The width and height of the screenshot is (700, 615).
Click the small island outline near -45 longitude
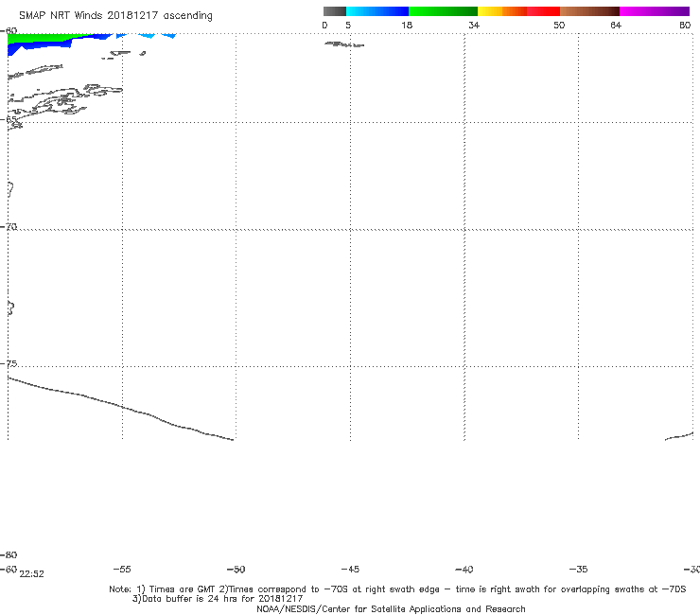coord(344,44)
